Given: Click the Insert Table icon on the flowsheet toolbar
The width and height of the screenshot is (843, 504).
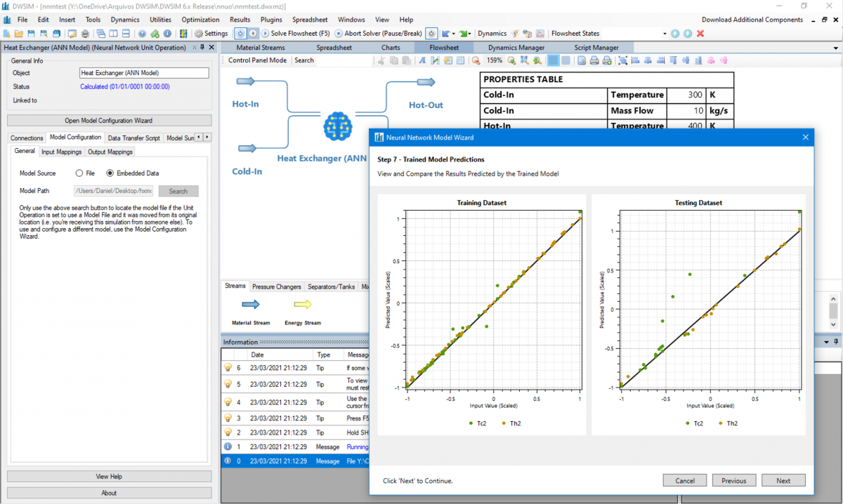Looking at the screenshot, I should coord(460,60).
